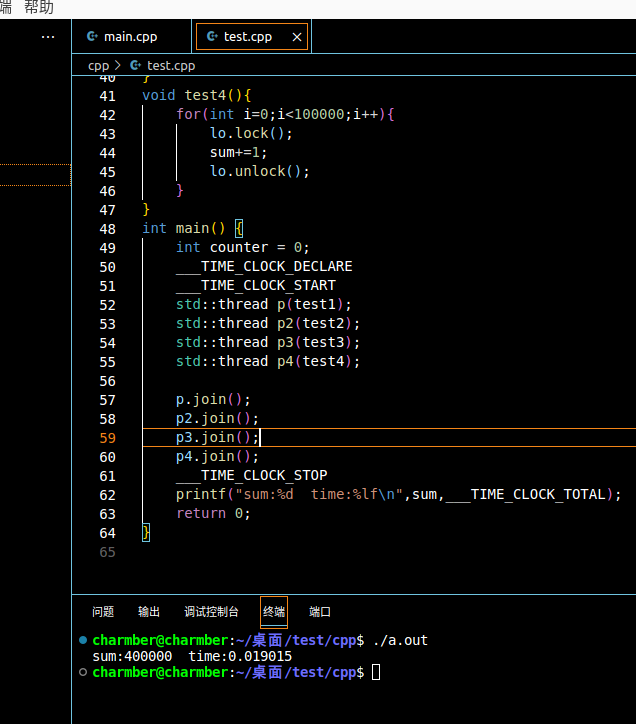Close the test.cpp editor tab

[296, 37]
